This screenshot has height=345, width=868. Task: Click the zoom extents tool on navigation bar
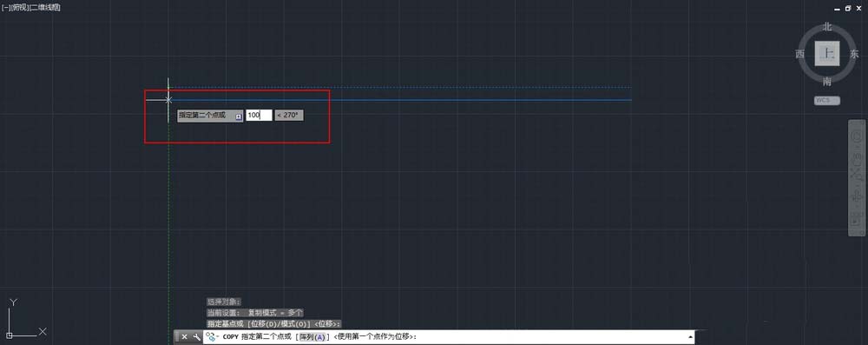click(857, 173)
